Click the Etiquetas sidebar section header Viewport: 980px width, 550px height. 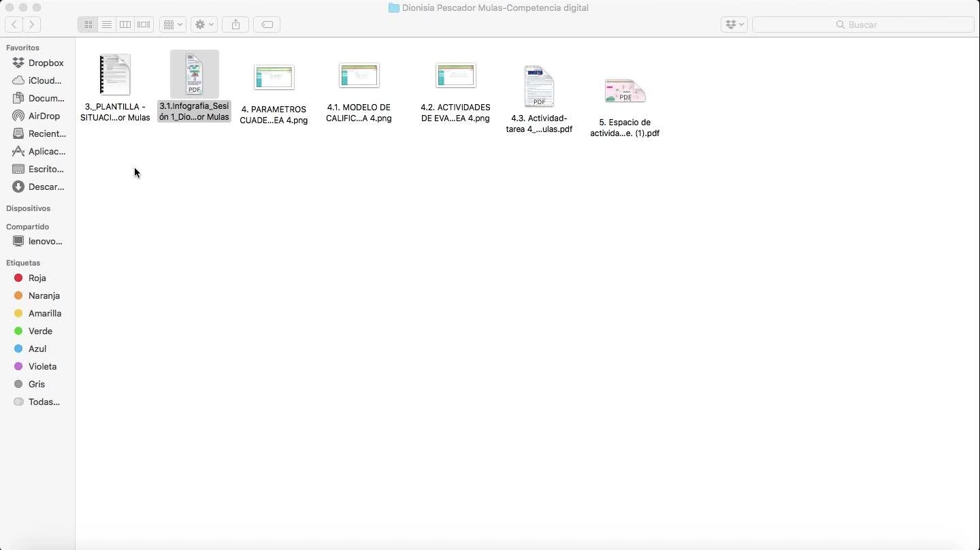click(x=23, y=263)
